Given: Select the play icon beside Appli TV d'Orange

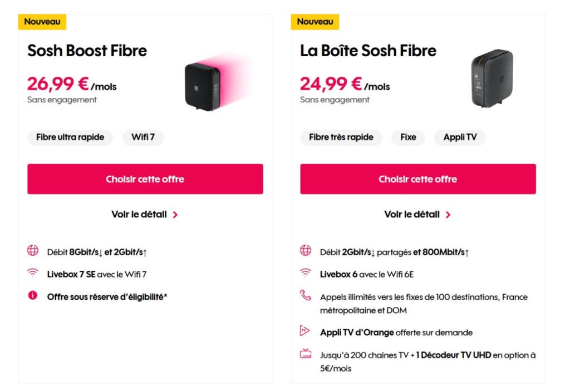Looking at the screenshot, I should point(305,332).
